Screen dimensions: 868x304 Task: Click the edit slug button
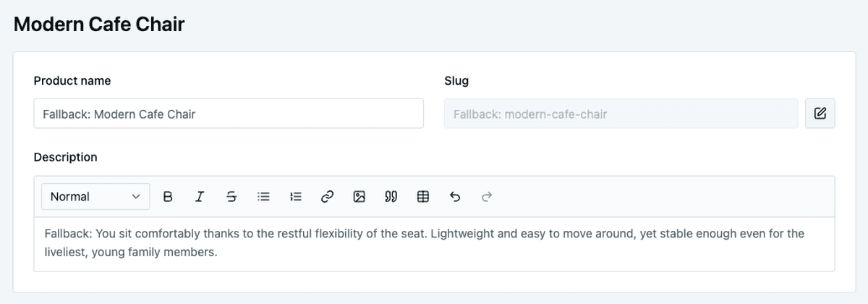point(820,114)
